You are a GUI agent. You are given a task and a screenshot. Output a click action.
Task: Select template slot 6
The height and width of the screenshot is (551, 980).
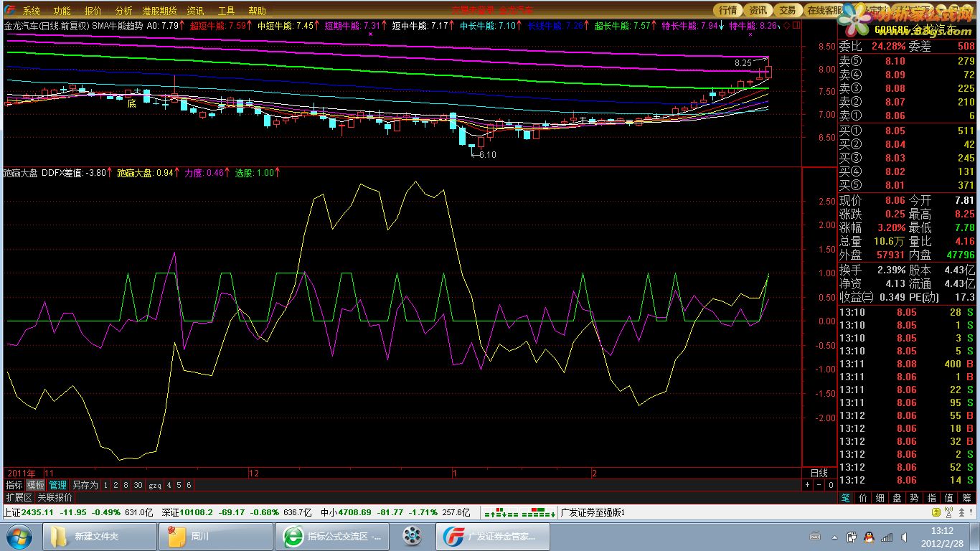(189, 485)
